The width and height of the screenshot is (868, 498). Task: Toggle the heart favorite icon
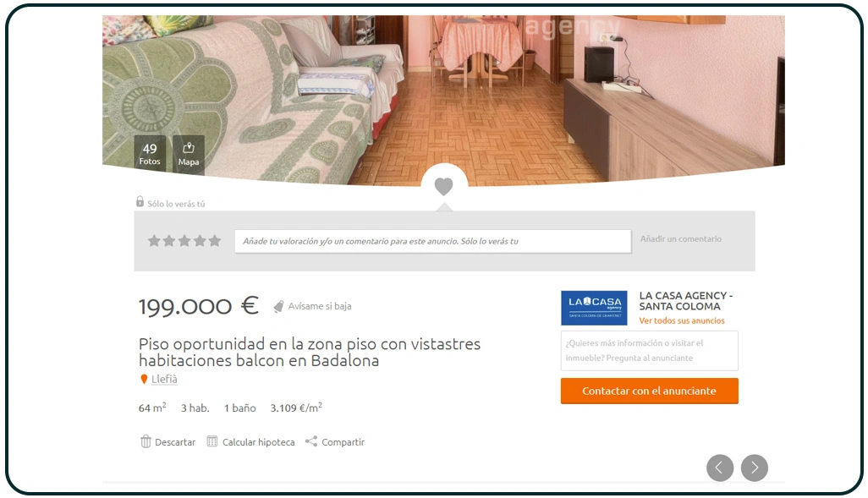pyautogui.click(x=443, y=186)
